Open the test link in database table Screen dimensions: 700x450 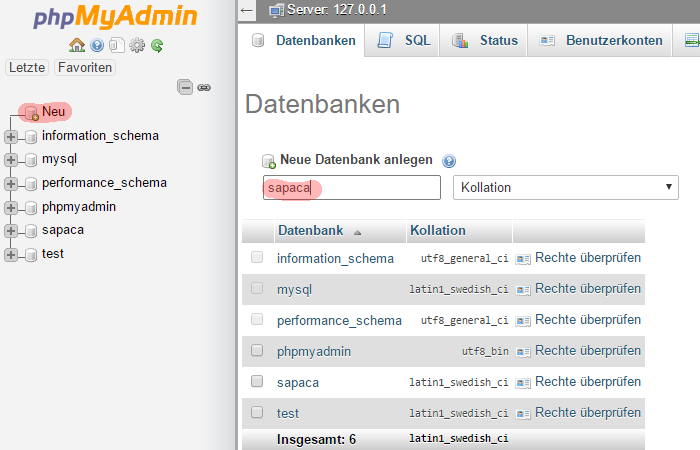[x=288, y=413]
